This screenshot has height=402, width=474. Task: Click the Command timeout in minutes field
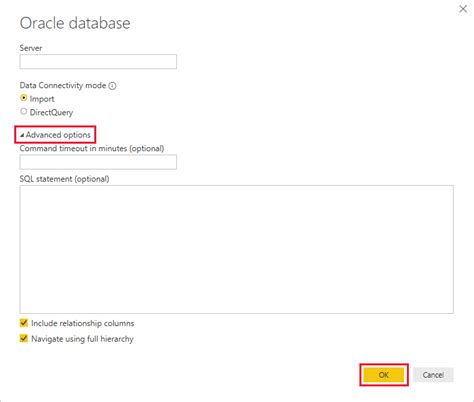pos(98,162)
